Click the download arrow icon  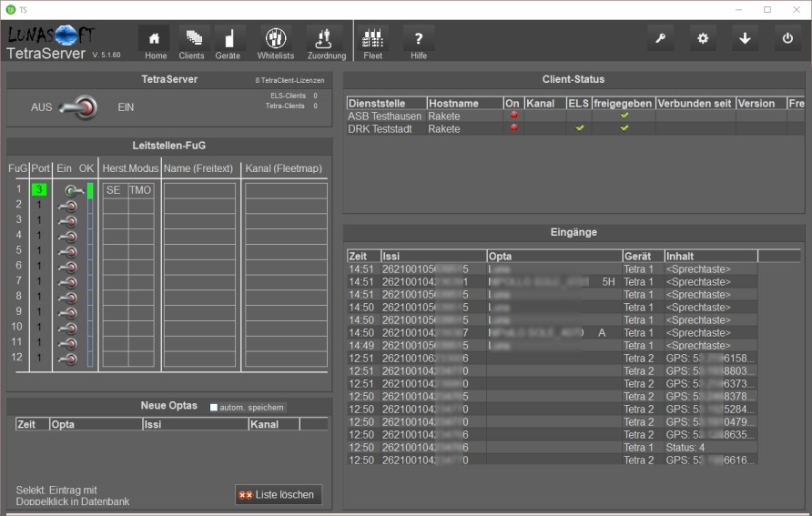click(745, 39)
